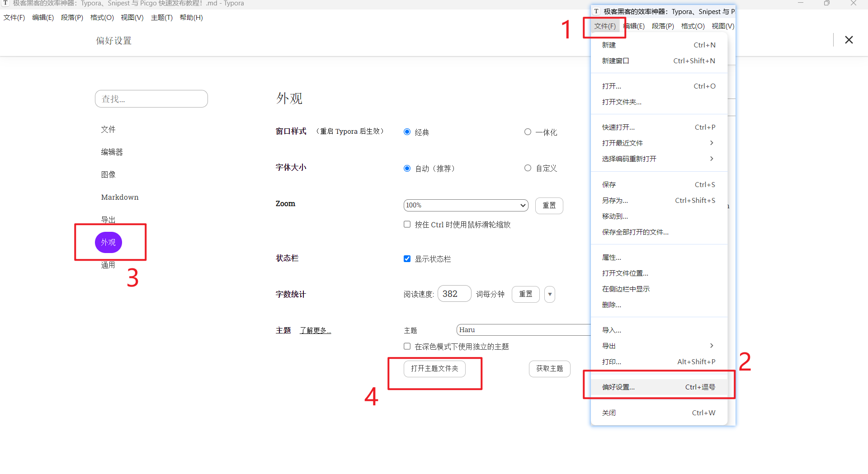Image resolution: width=868 pixels, height=474 pixels.
Task: Choose 删除... from the File menu
Action: coord(659,305)
